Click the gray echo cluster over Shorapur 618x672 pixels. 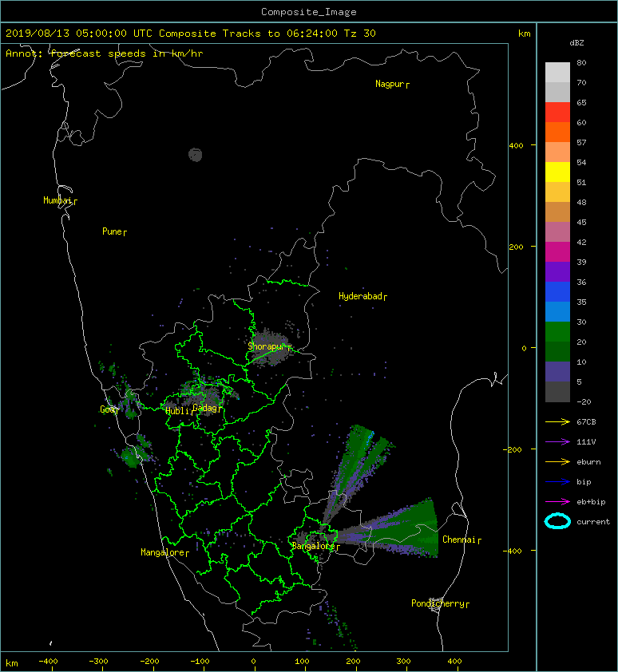pos(271,347)
